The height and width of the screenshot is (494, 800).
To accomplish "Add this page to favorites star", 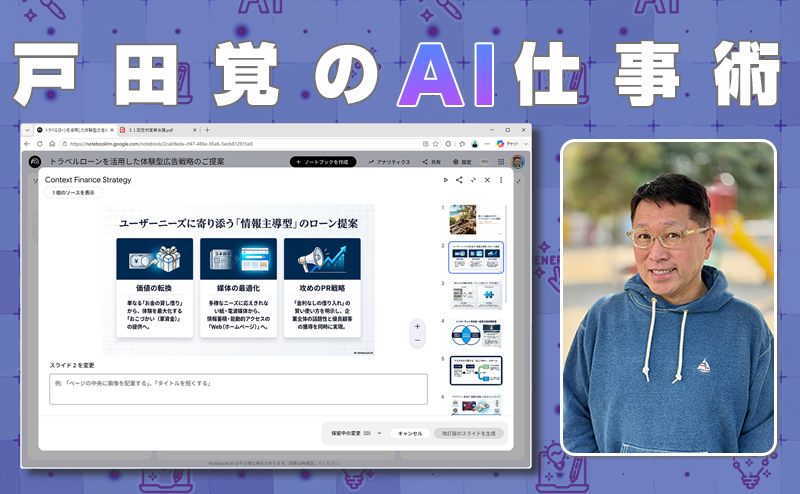I will [435, 144].
